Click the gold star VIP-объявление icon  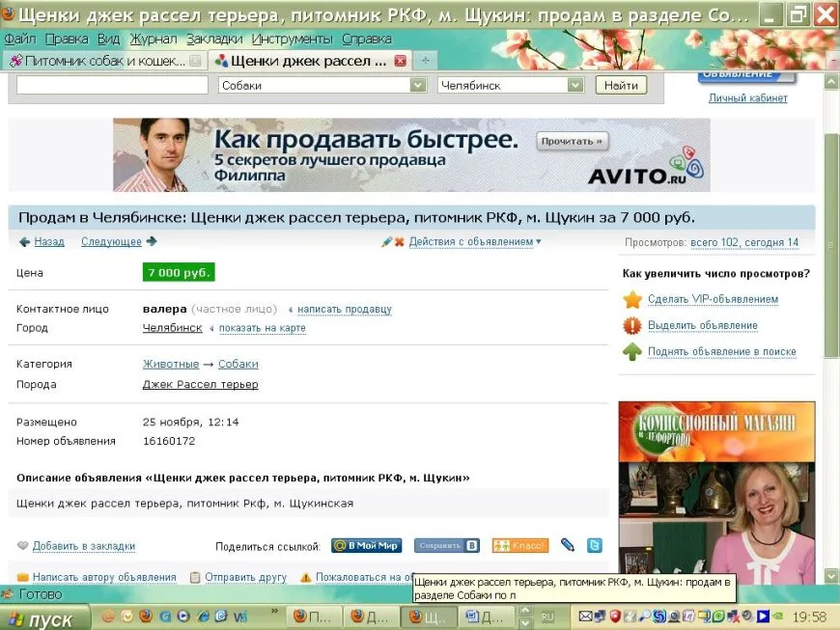click(632, 299)
